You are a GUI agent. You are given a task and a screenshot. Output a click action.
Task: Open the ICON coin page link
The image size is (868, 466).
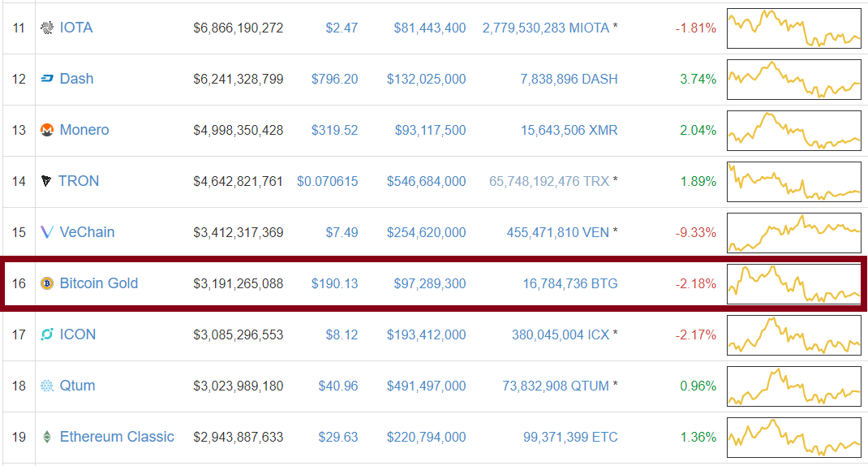click(78, 334)
